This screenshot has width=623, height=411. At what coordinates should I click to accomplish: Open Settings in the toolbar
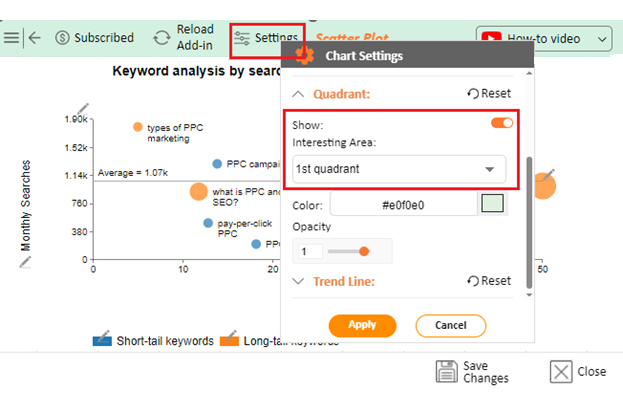pyautogui.click(x=267, y=38)
